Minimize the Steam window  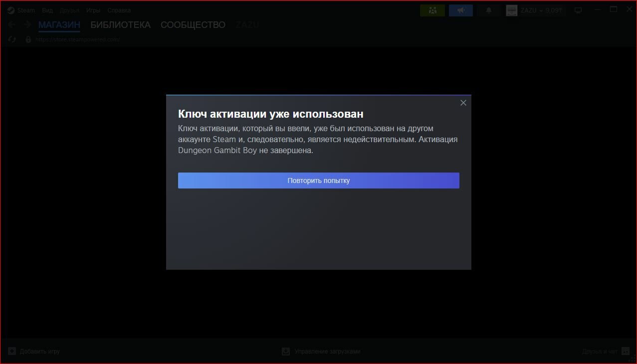(x=599, y=9)
